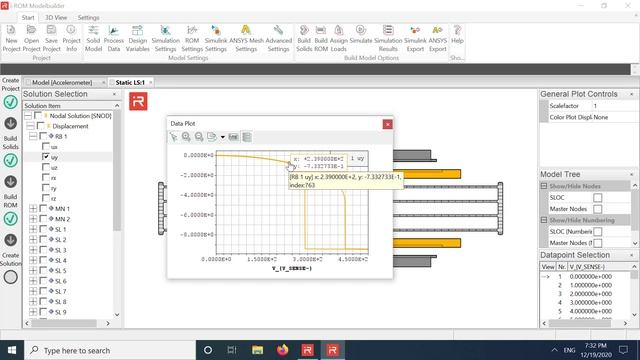Click zoom out tool in Data Plot
The width and height of the screenshot is (640, 360).
199,137
